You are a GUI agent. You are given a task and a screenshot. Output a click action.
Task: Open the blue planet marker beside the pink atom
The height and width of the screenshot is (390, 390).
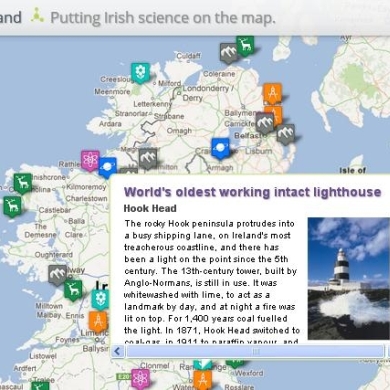pyautogui.click(x=107, y=167)
